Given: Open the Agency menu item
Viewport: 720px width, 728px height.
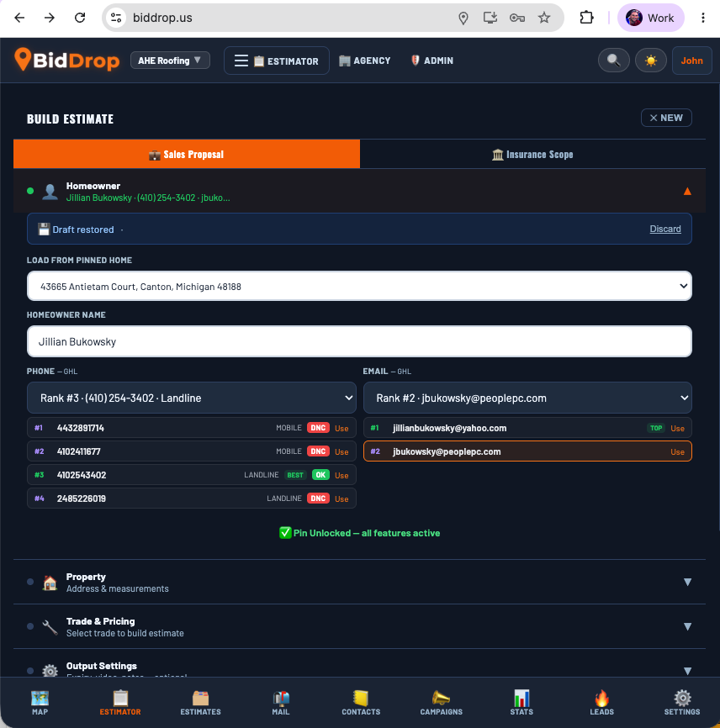Looking at the screenshot, I should point(365,61).
